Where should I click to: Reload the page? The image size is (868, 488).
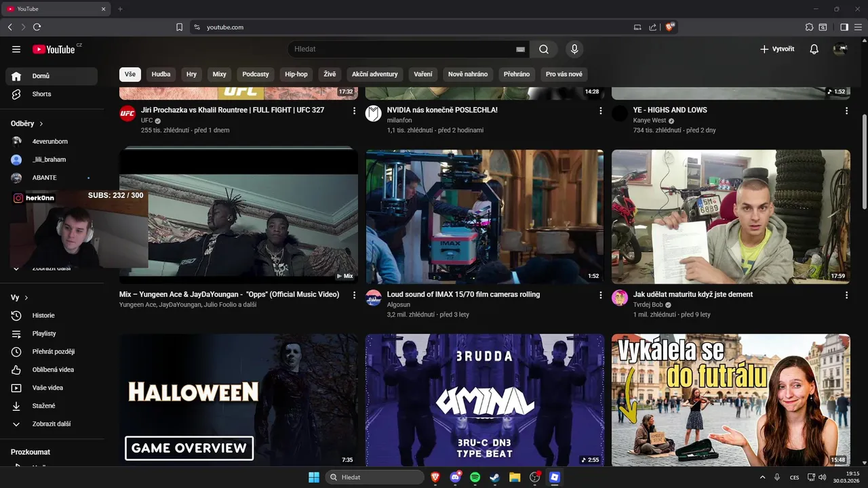[x=37, y=27]
